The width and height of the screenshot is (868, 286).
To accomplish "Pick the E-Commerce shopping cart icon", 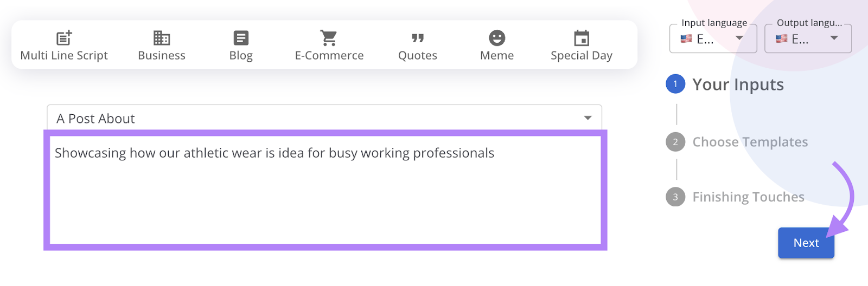I will coord(329,38).
